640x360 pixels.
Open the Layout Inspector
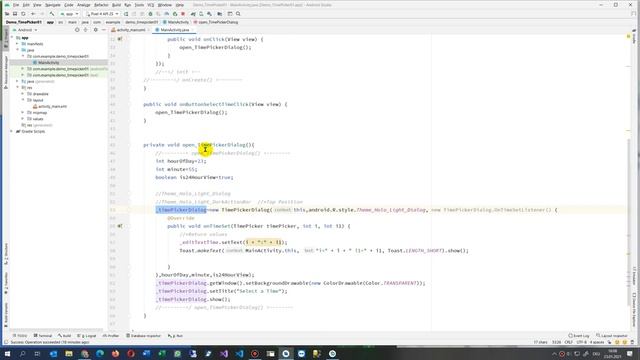[611, 336]
